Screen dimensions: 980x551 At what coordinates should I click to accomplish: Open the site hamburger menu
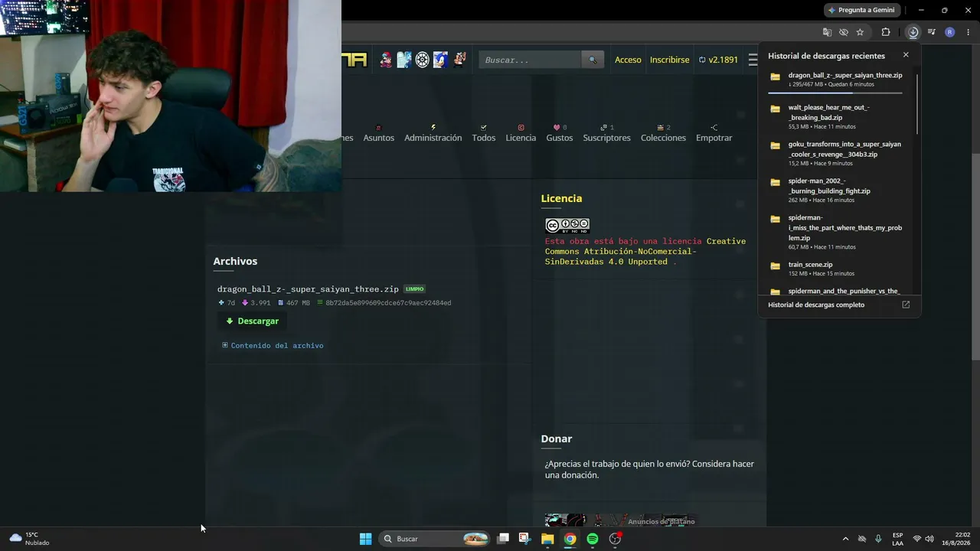tap(753, 60)
